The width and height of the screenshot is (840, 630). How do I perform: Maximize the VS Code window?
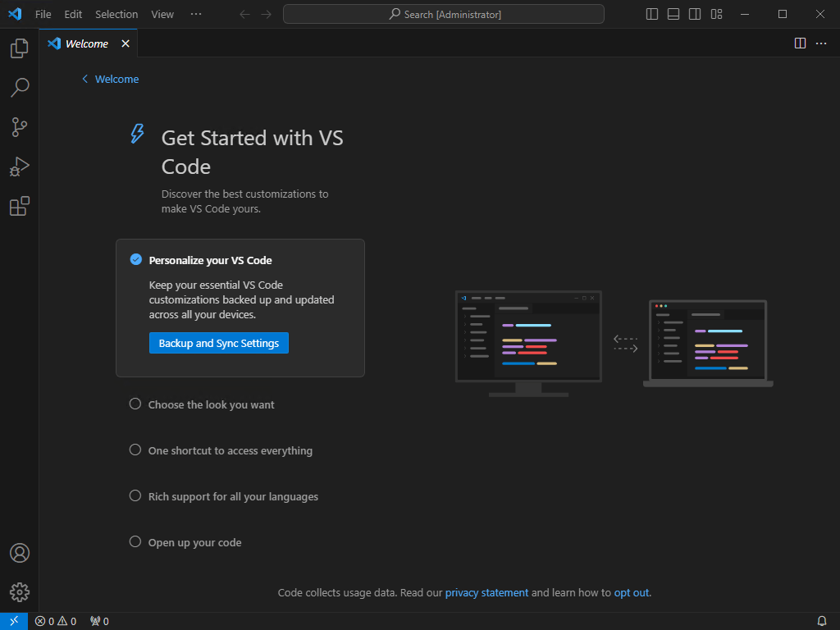coord(782,15)
